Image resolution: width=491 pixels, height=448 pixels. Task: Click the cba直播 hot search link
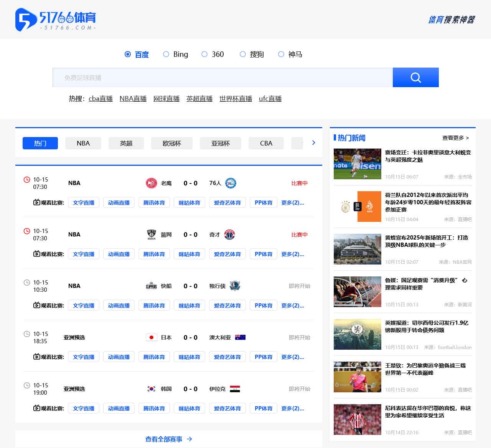click(101, 99)
